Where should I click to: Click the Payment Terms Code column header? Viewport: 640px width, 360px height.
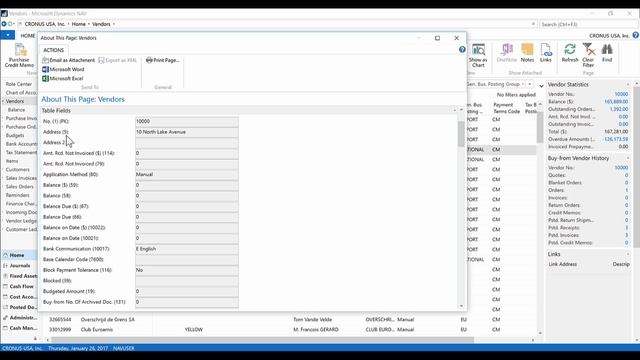507,108
